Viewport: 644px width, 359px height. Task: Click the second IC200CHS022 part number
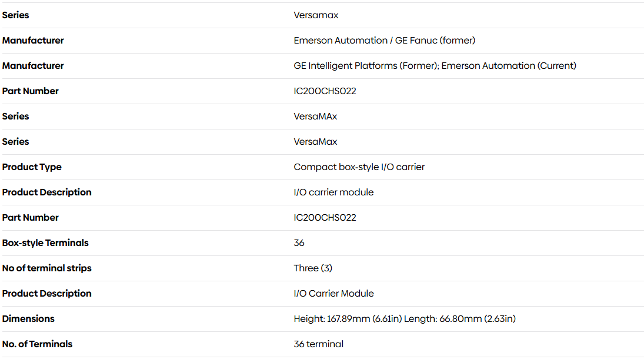[x=325, y=218]
